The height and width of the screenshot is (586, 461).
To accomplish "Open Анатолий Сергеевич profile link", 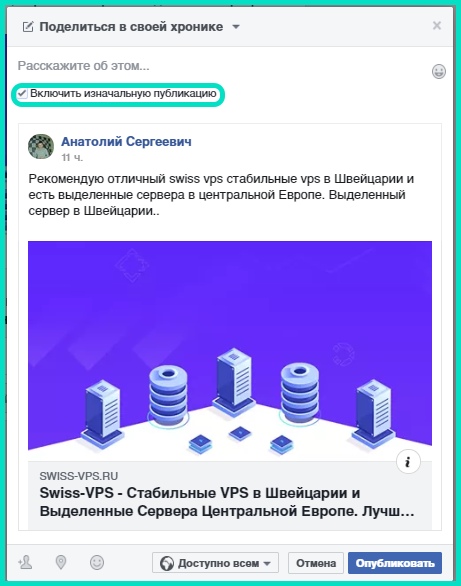I will (126, 141).
